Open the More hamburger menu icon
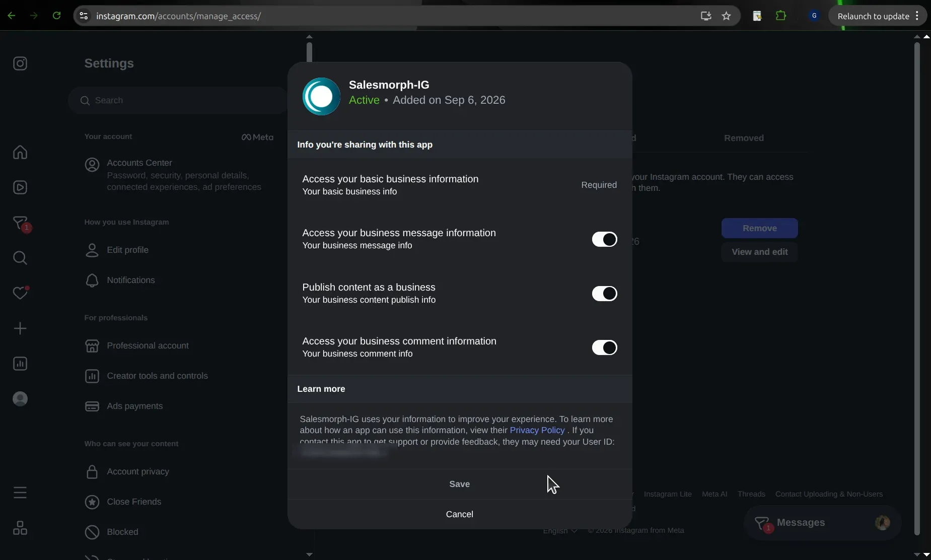 click(x=20, y=492)
